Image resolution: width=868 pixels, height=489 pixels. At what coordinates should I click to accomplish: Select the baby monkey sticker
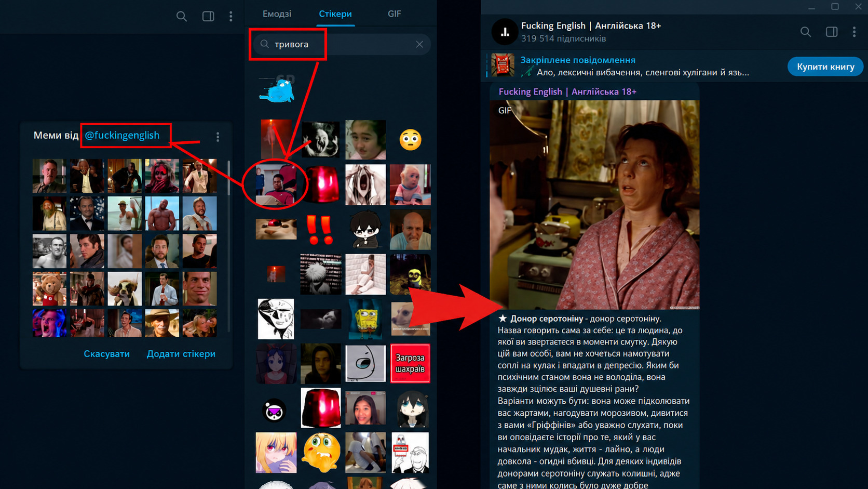(x=410, y=184)
